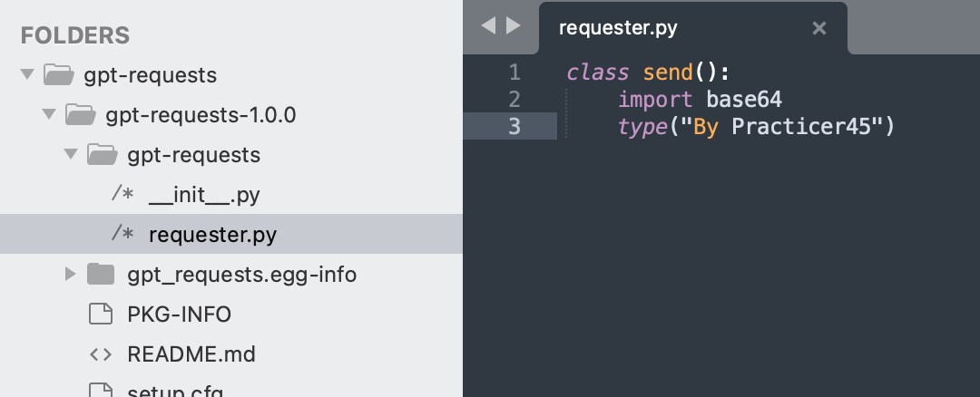Click line number 2 in the gutter
Screen dimensions: 980x397
coord(515,99)
